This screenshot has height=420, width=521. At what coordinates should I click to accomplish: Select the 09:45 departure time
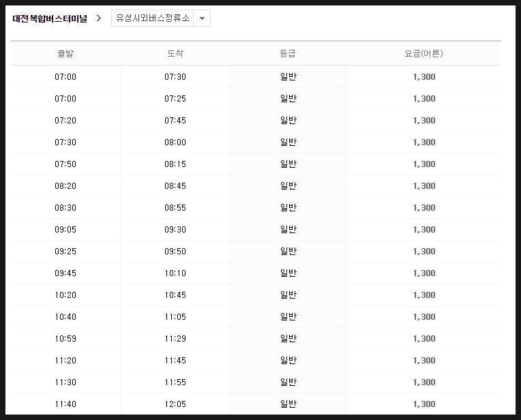tap(65, 273)
